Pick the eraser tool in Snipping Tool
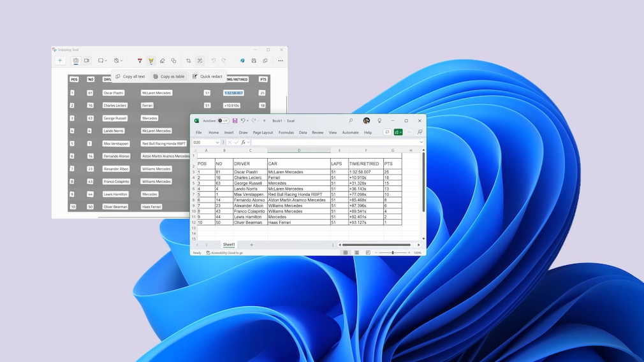The height and width of the screenshot is (362, 644). click(x=162, y=61)
